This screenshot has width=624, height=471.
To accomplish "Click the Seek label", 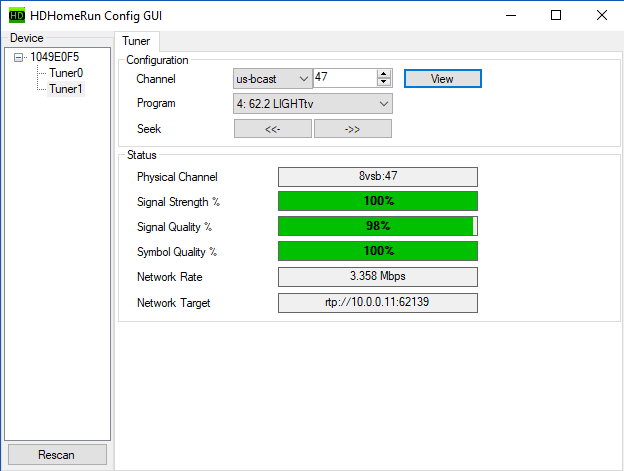I will [149, 129].
